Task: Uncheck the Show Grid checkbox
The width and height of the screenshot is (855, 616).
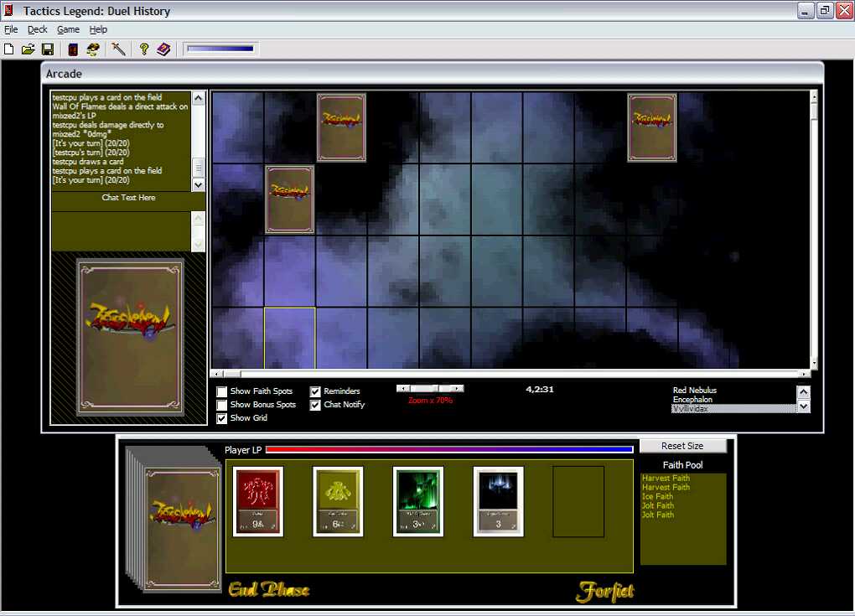Action: (222, 418)
